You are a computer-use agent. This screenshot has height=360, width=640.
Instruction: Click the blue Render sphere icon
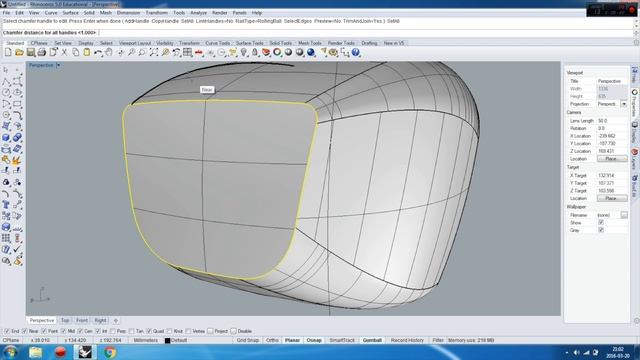click(311, 52)
